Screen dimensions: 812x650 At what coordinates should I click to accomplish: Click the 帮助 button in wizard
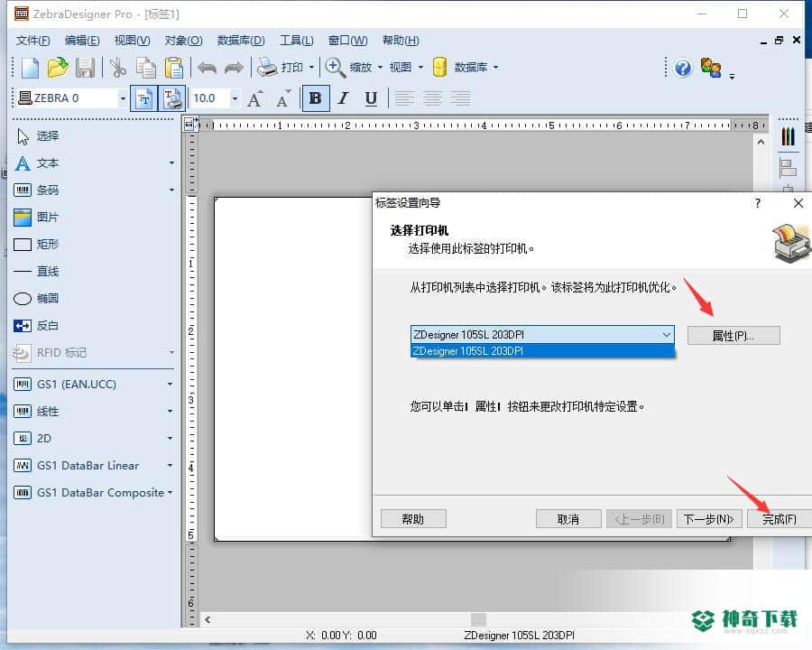point(412,519)
